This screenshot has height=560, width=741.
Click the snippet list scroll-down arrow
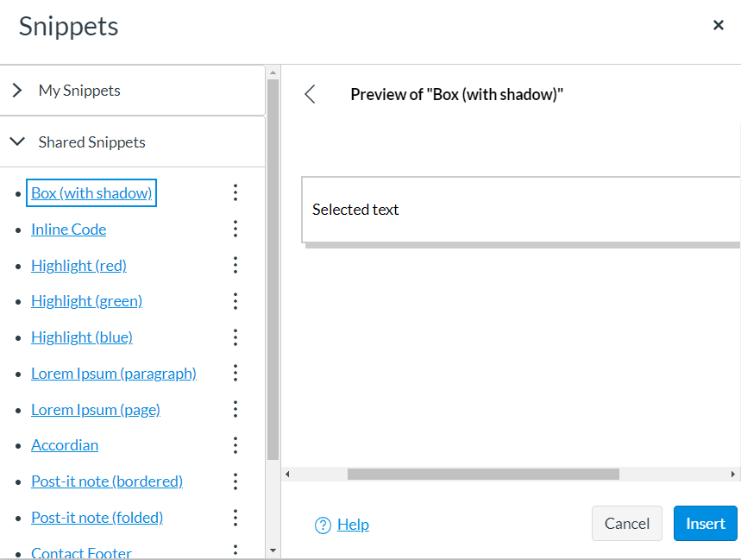273,551
